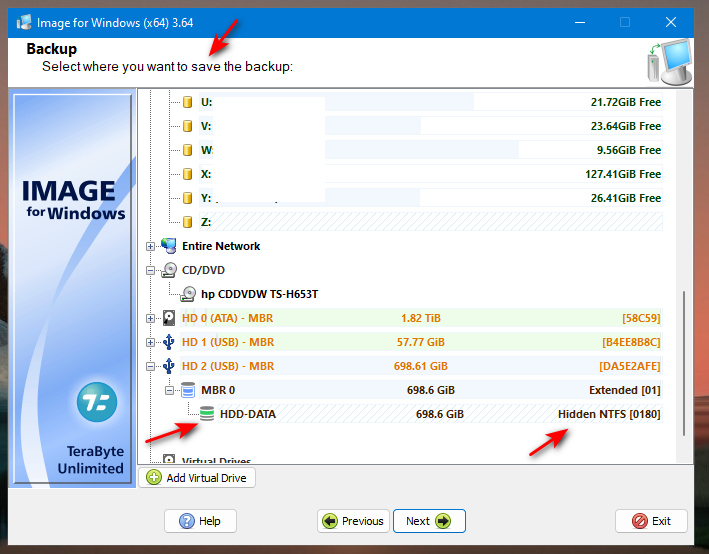Click the Y: drive cylinder icon
The height and width of the screenshot is (554, 709).
[187, 198]
